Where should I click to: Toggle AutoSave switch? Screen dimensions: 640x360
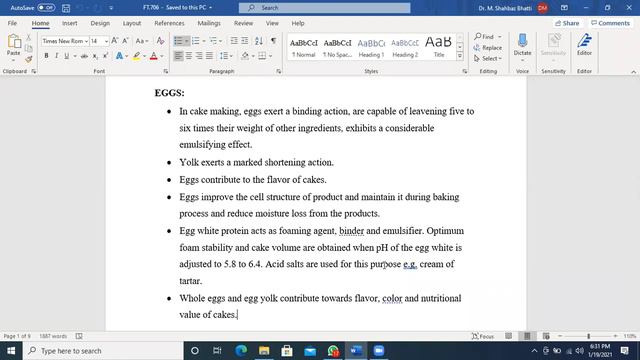coord(46,8)
